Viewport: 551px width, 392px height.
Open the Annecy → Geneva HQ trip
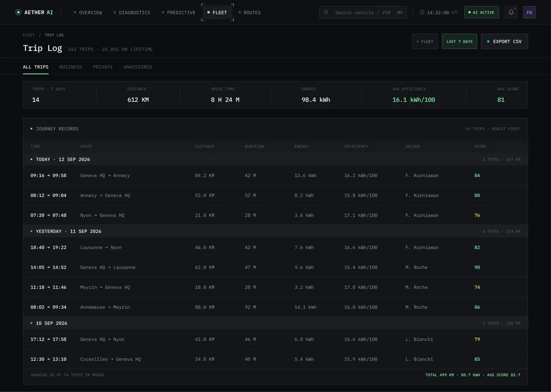click(275, 195)
